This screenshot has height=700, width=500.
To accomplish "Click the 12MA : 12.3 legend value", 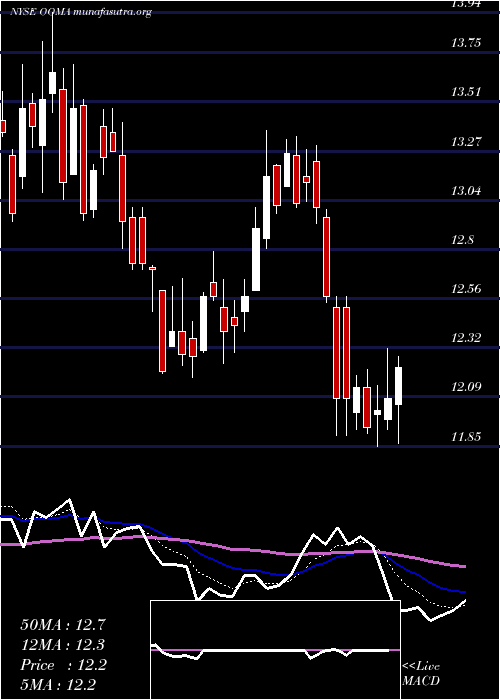I will click(63, 645).
